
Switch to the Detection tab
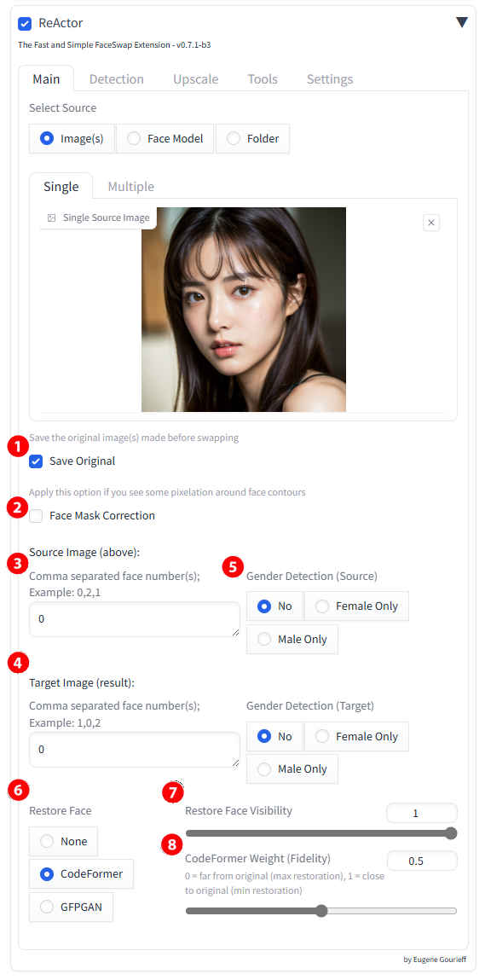click(116, 78)
